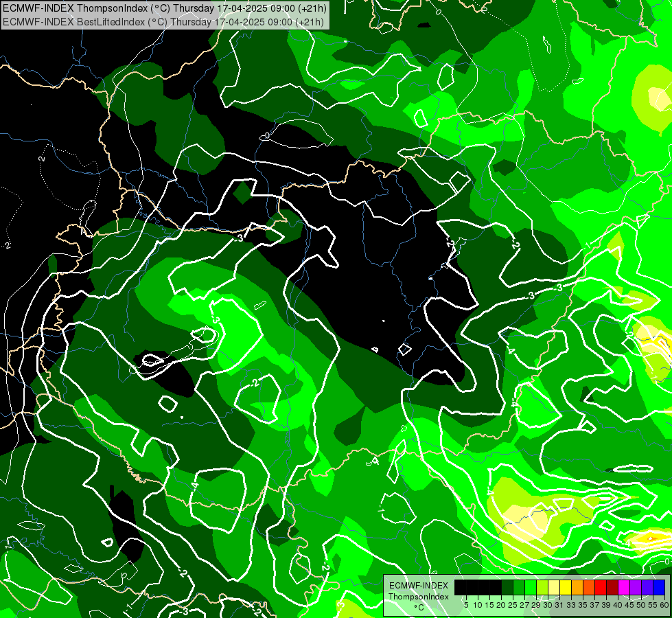Click the legend tick value '25'
This screenshot has width=672, height=618.
pos(513,605)
